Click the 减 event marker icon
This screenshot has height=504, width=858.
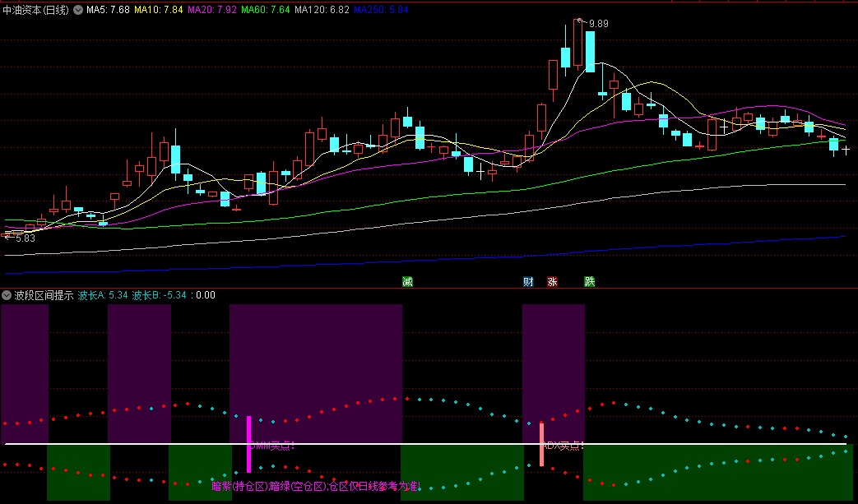coord(408,281)
